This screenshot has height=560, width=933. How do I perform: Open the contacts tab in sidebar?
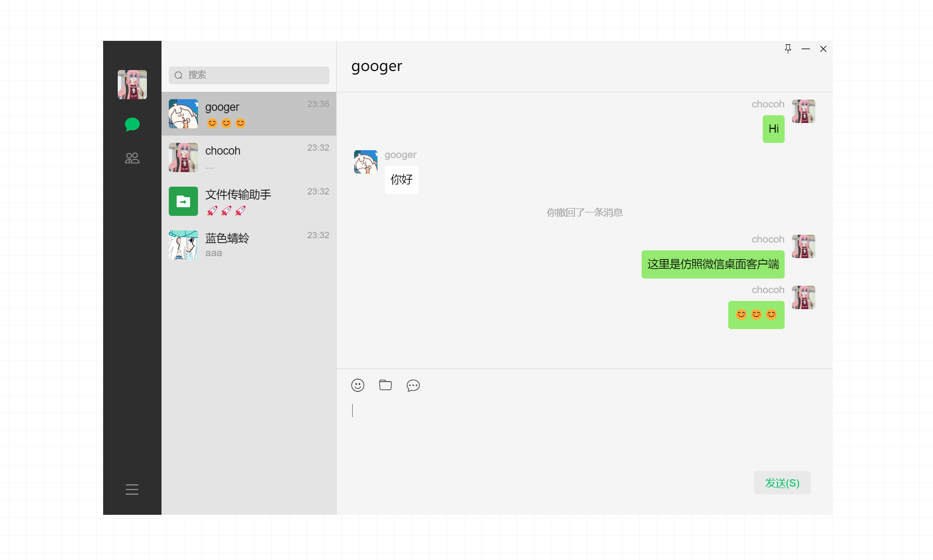(x=132, y=158)
